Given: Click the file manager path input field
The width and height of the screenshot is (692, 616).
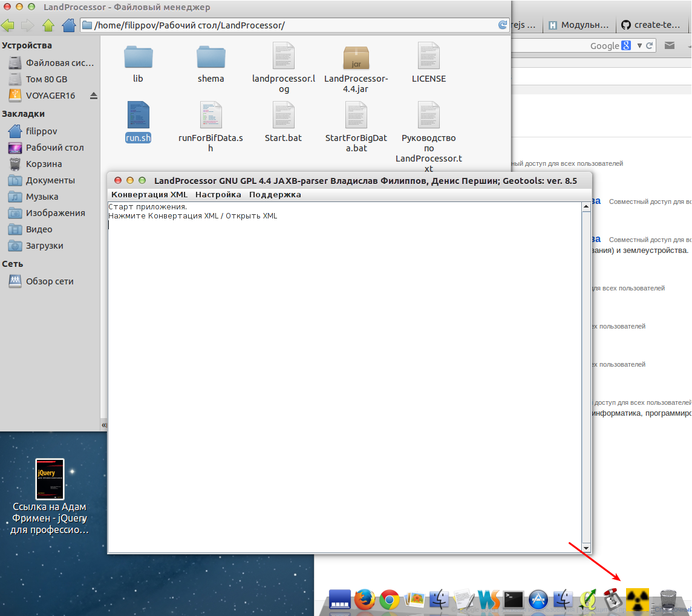Looking at the screenshot, I should point(290,25).
